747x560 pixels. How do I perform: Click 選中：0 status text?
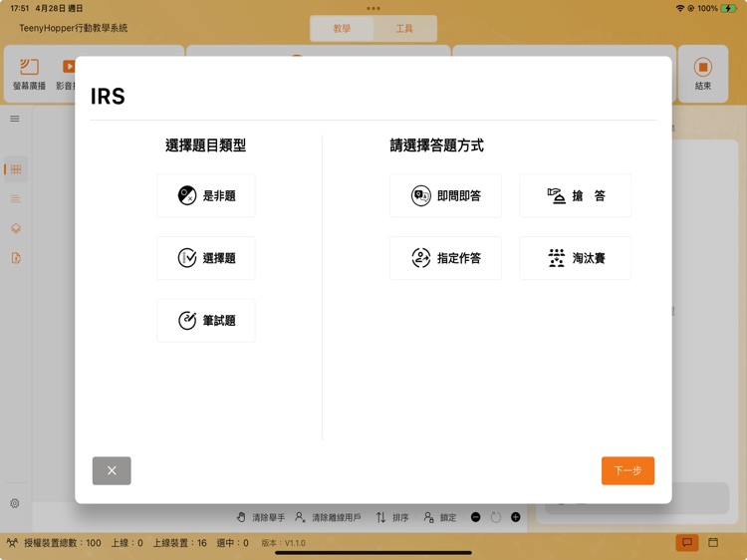click(232, 543)
